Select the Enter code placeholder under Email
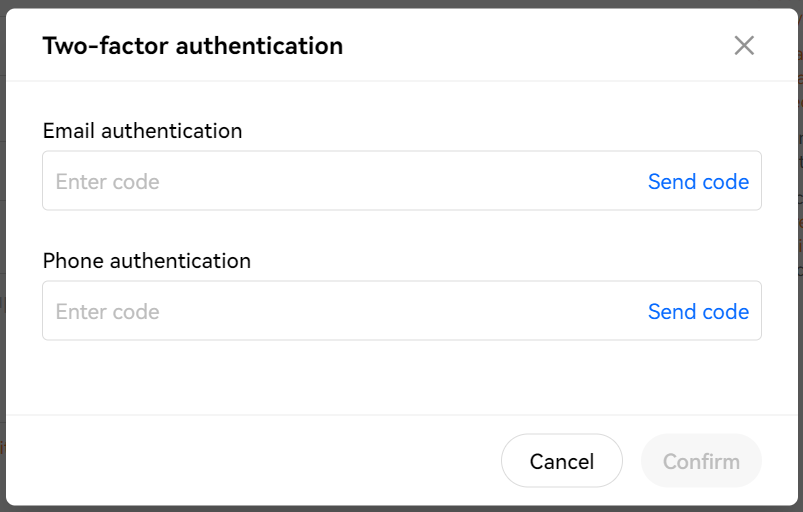Image resolution: width=803 pixels, height=512 pixels. pyautogui.click(x=108, y=182)
